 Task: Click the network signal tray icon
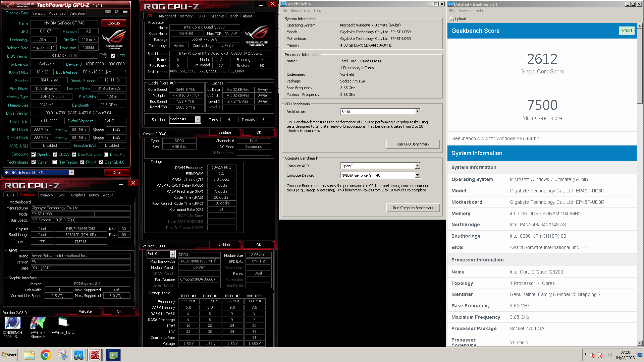[609, 355]
